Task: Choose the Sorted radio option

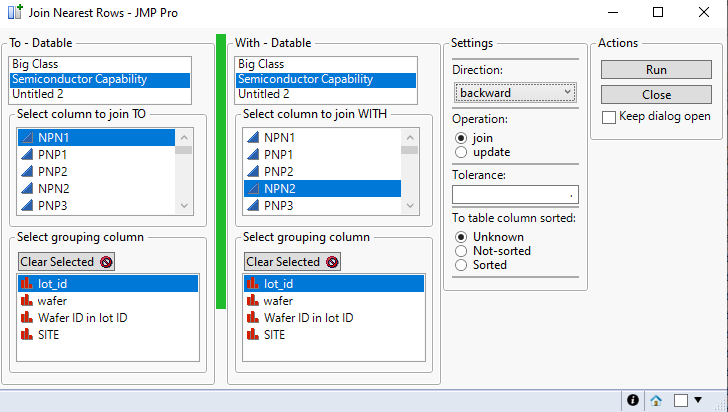Action: pos(461,265)
